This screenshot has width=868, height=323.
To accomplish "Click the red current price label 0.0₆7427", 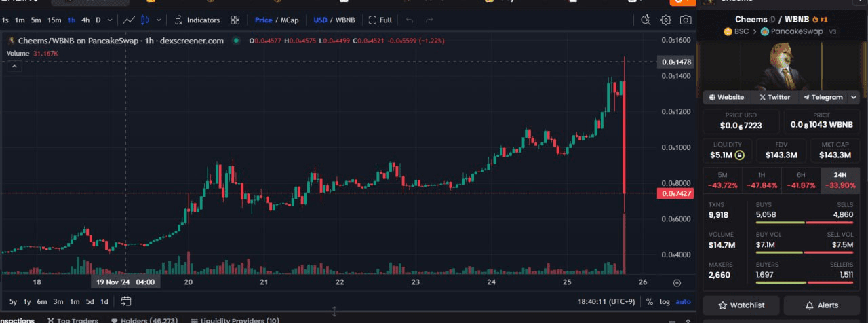I will [x=675, y=194].
